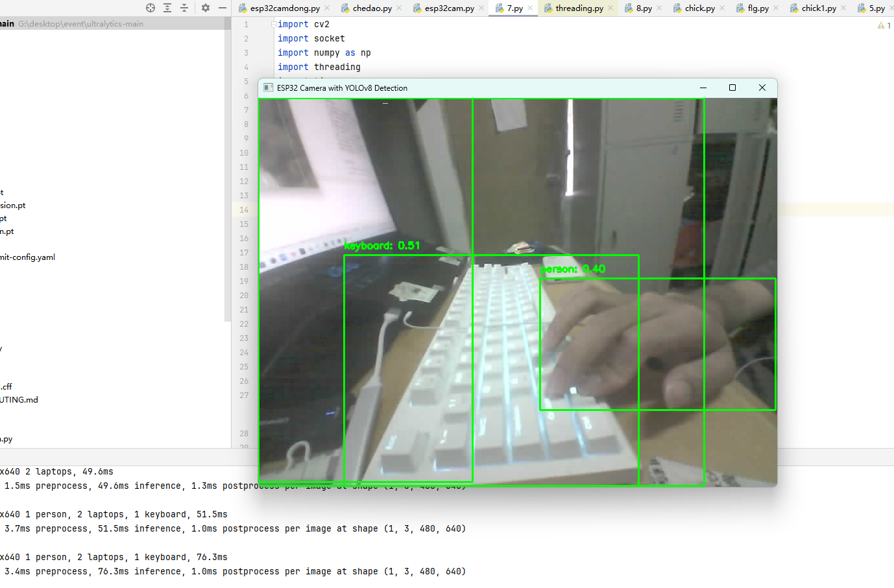Select the UTING.md file in the sidebar
The image size is (894, 588).
19,399
